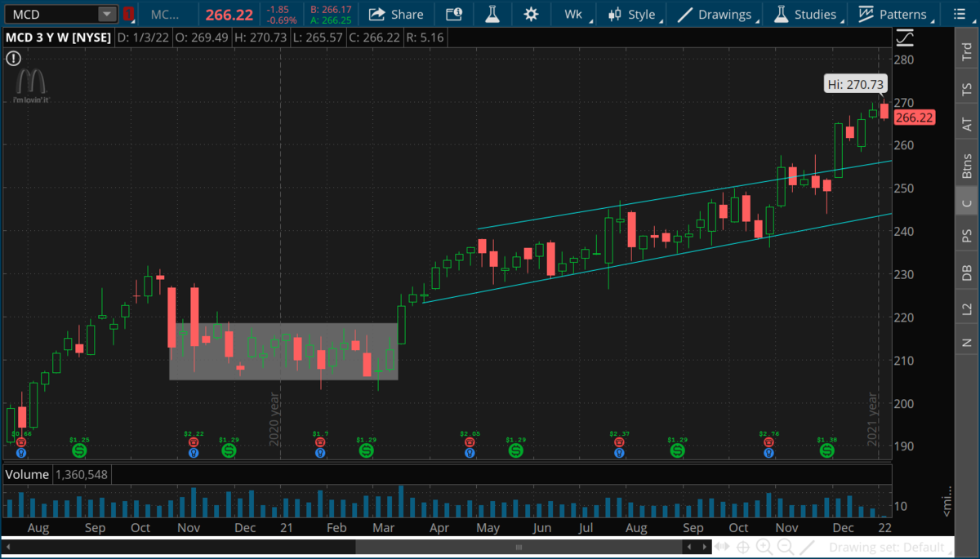
Task: Open the chart alert exclamation icon
Action: tap(13, 58)
